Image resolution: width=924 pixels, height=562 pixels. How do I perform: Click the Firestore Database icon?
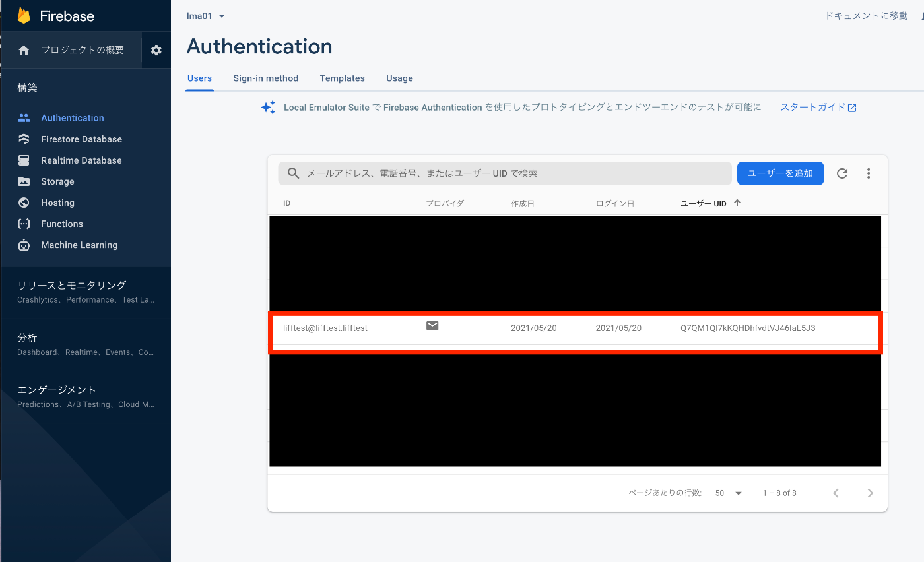click(x=24, y=139)
